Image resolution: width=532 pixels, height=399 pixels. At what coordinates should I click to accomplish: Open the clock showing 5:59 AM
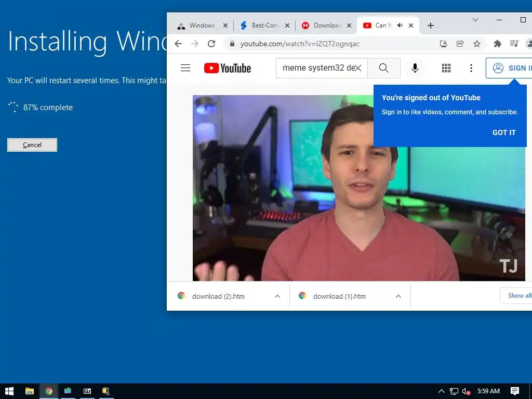[488, 391]
